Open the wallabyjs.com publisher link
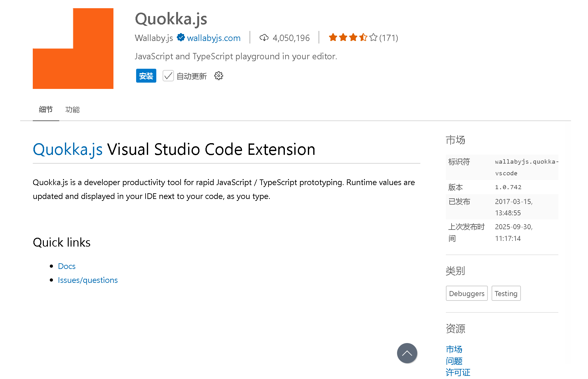Viewport: 588px width, 379px height. [x=214, y=38]
